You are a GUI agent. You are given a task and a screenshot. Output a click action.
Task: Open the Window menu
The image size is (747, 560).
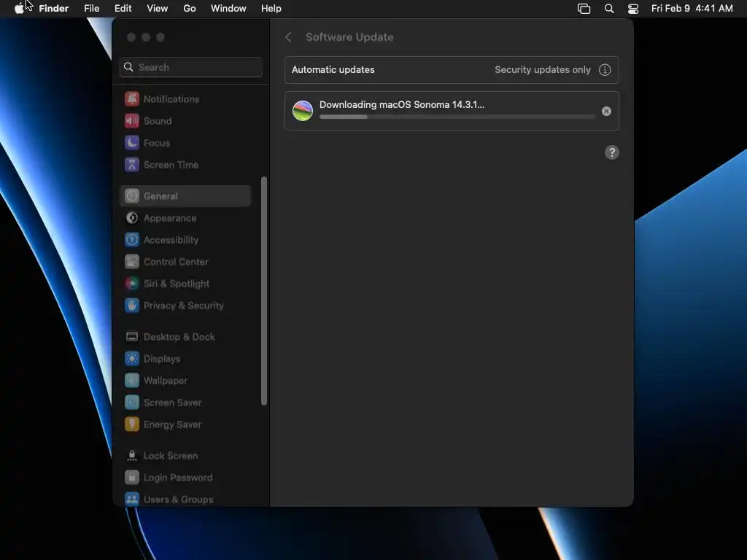228,9
